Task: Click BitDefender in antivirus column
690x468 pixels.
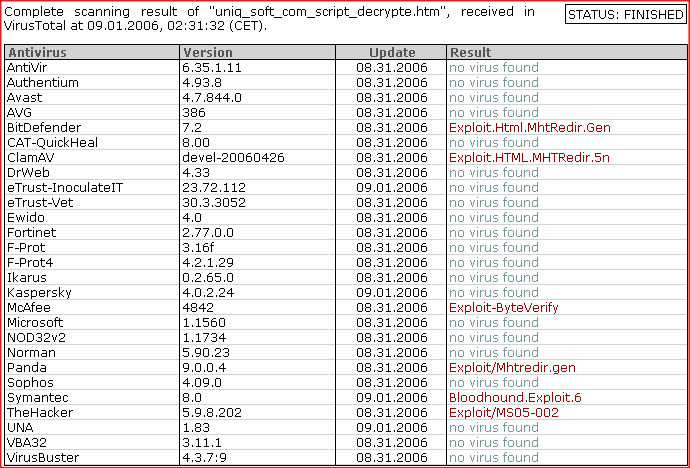Action: coord(44,128)
